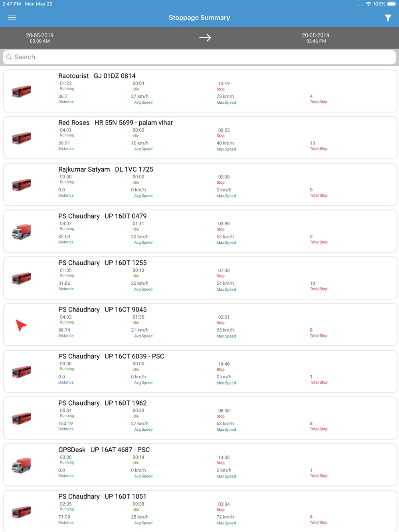Click the magnifier icon in search bar
Viewport: 399px width, 532px height.
[x=9, y=57]
